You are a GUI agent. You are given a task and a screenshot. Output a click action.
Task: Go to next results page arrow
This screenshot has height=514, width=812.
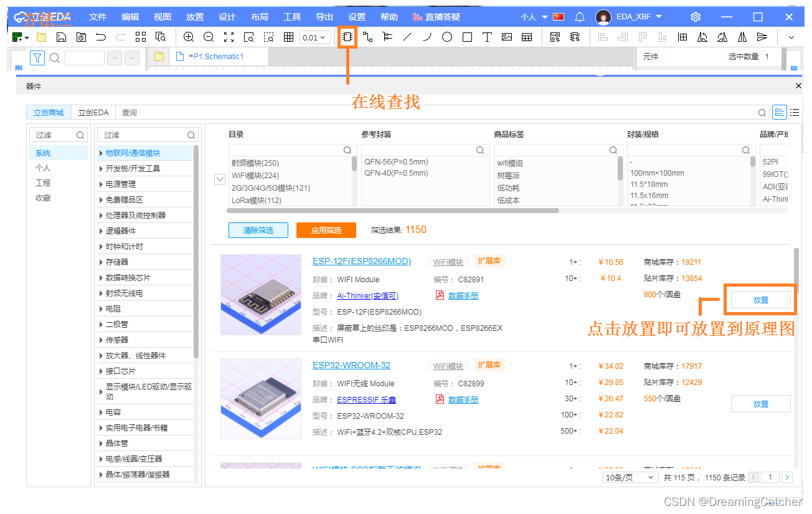coord(787,477)
